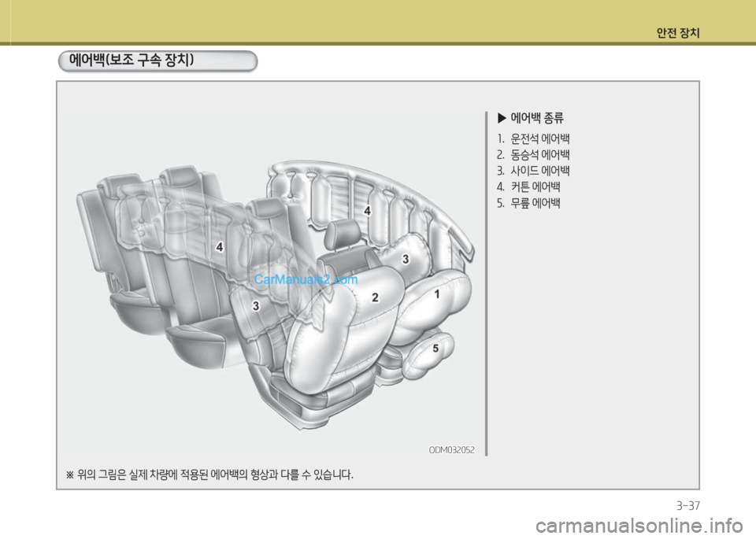The height and width of the screenshot is (539, 756).
Task: Click the legend entry '3. 사이드 에어백'
Action: 533,171
